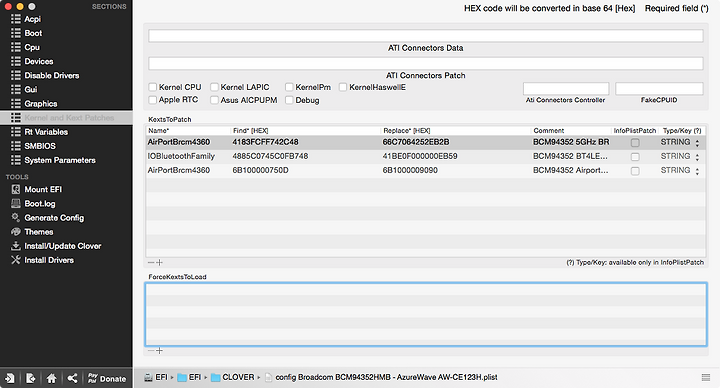Open the Boot section
720x388 pixels.
coord(33,33)
